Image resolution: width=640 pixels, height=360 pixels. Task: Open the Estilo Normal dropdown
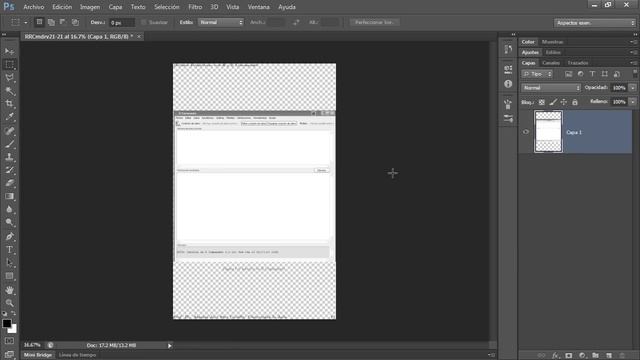pyautogui.click(x=221, y=22)
